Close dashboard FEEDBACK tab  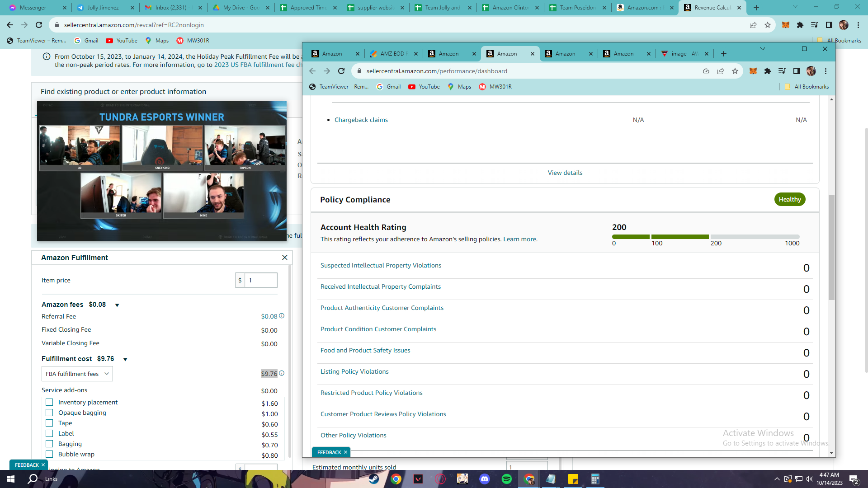pos(346,452)
